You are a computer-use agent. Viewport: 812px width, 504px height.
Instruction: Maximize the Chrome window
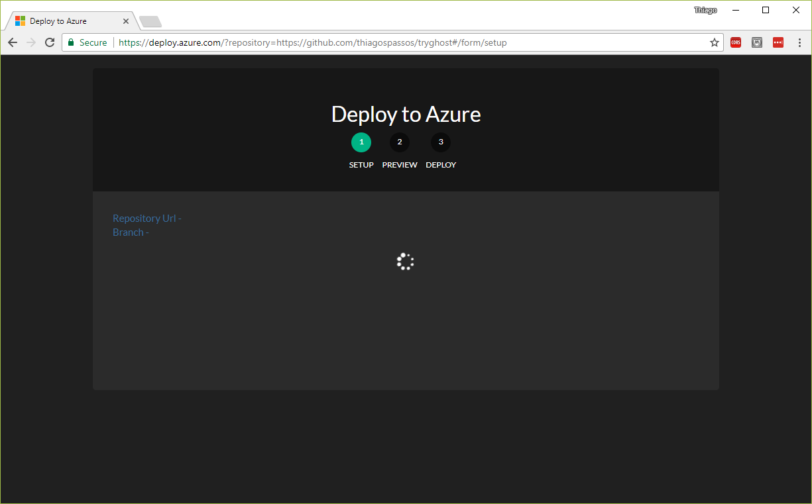click(x=766, y=10)
